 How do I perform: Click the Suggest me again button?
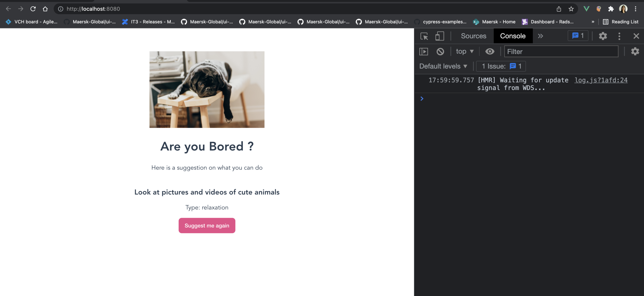tap(207, 225)
